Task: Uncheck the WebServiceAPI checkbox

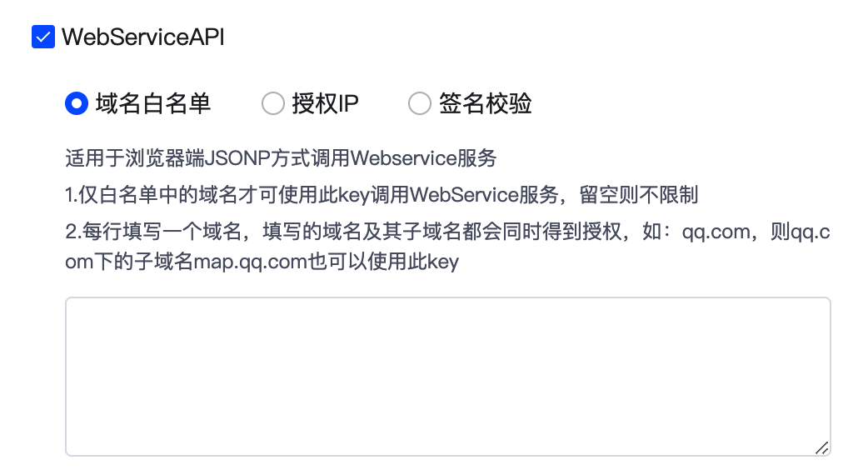Action: coord(43,37)
